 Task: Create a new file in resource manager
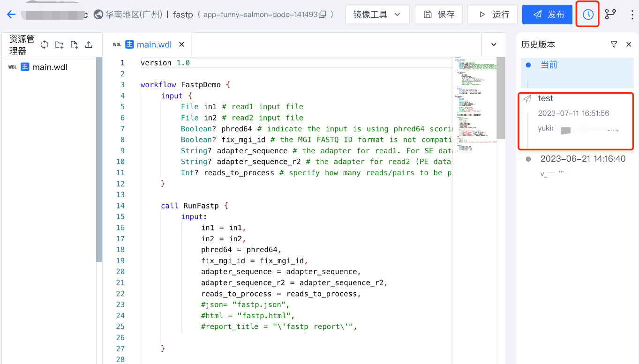click(74, 45)
